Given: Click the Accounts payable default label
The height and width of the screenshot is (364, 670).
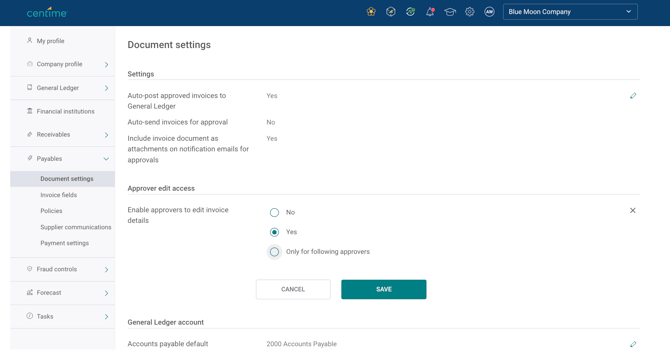Looking at the screenshot, I should point(168,344).
